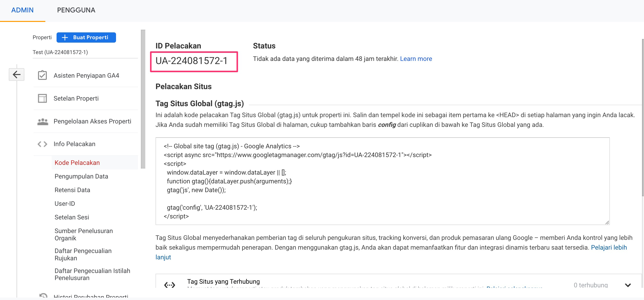Viewport: 644px width, 300px height.
Task: Open User-ID settings
Action: click(65, 204)
